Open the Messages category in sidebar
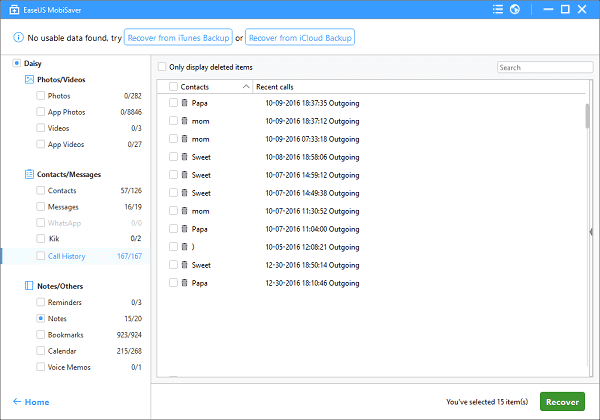The height and width of the screenshot is (420, 600). click(x=63, y=207)
